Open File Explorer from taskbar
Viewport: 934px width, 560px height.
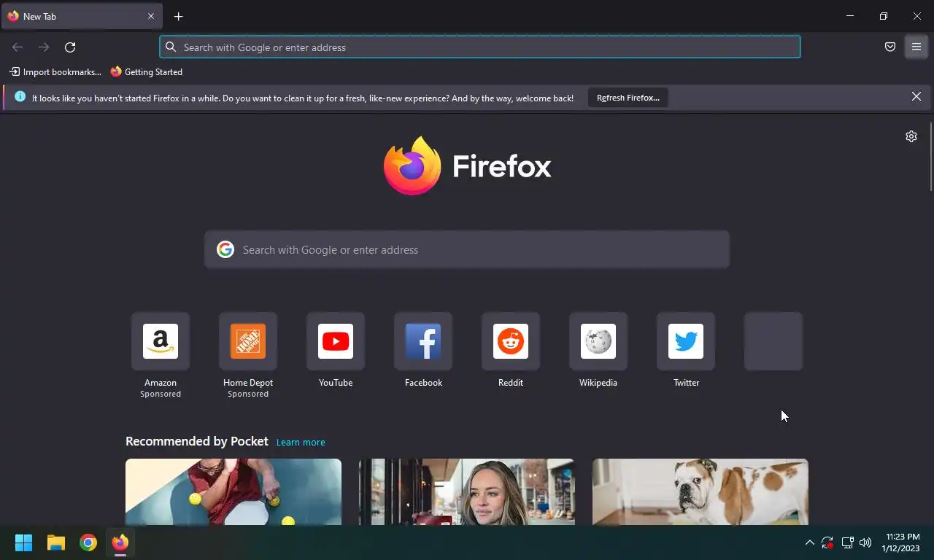56,542
